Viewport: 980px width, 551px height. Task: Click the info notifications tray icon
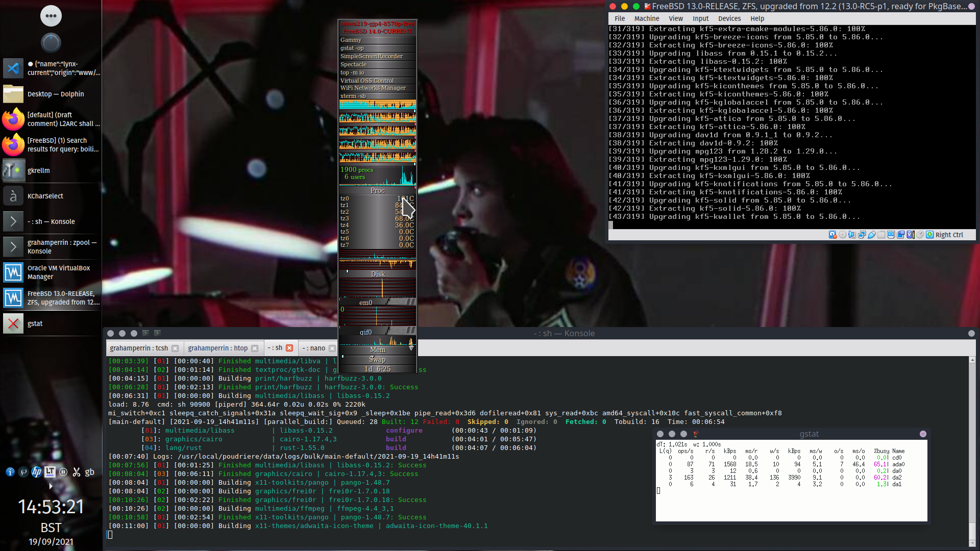click(10, 472)
